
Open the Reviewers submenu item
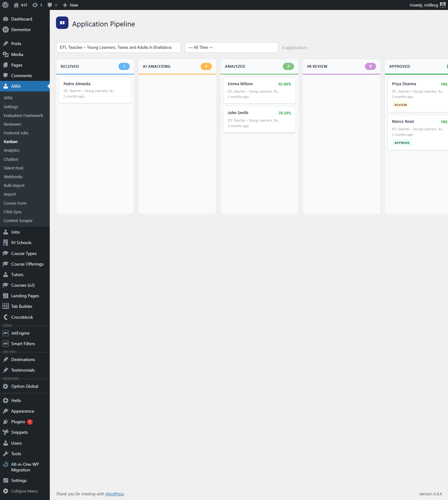click(x=12, y=124)
